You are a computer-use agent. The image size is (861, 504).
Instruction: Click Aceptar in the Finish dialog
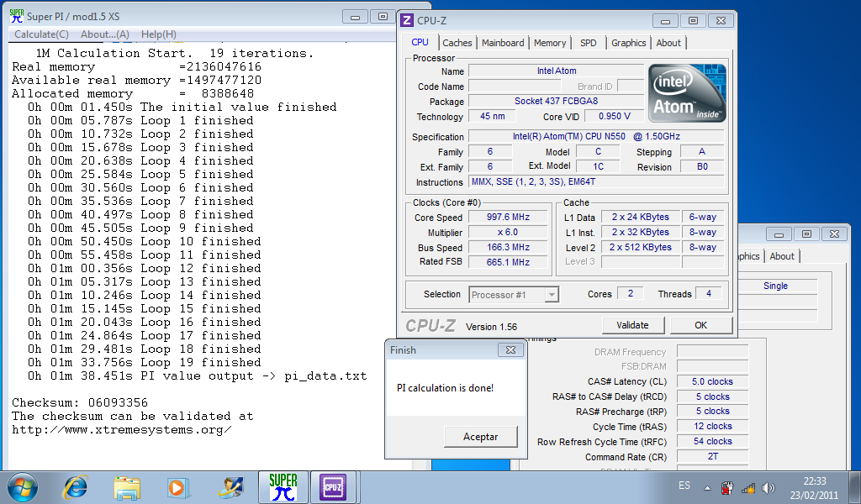pos(480,437)
